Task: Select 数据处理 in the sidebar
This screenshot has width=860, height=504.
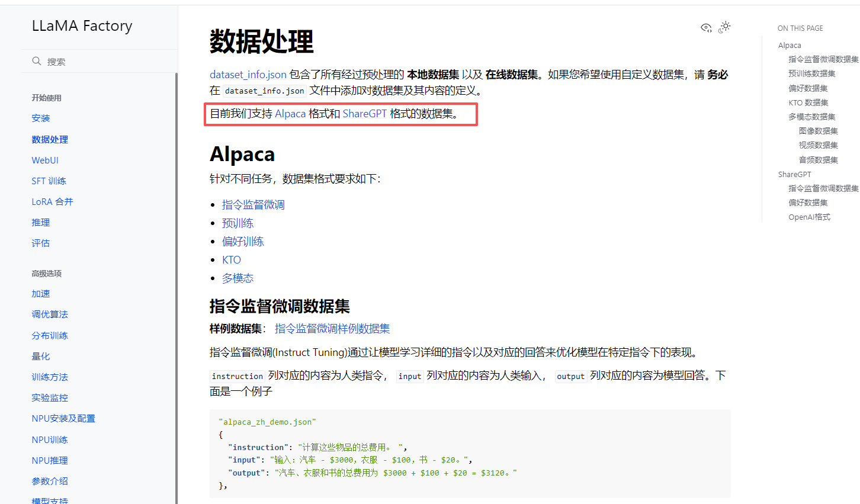Action: (x=50, y=139)
